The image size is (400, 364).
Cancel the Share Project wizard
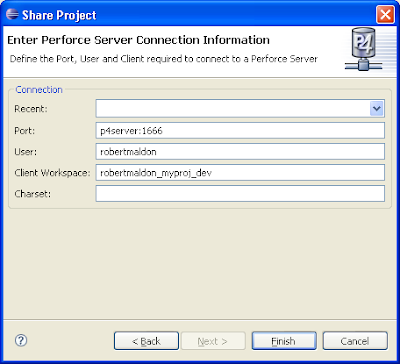(355, 341)
